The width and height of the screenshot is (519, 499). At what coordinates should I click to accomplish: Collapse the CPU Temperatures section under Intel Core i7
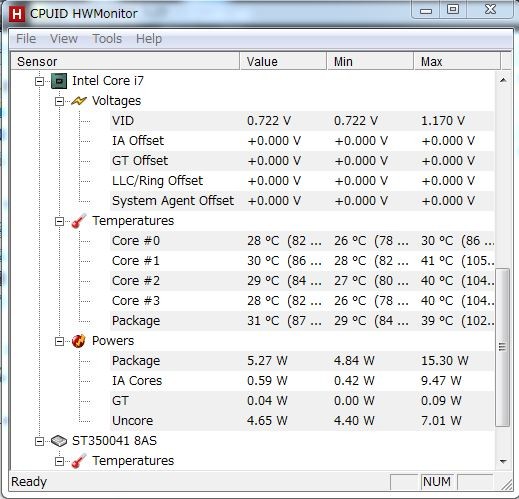[x=59, y=221]
